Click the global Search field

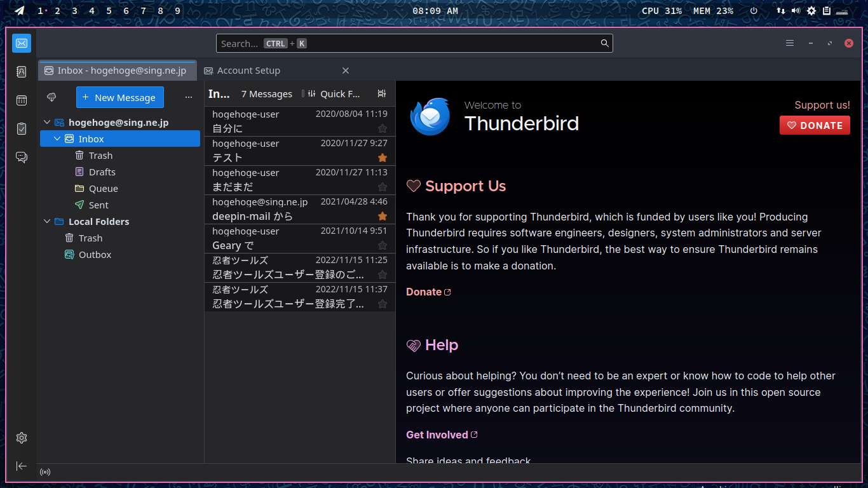[x=414, y=43]
